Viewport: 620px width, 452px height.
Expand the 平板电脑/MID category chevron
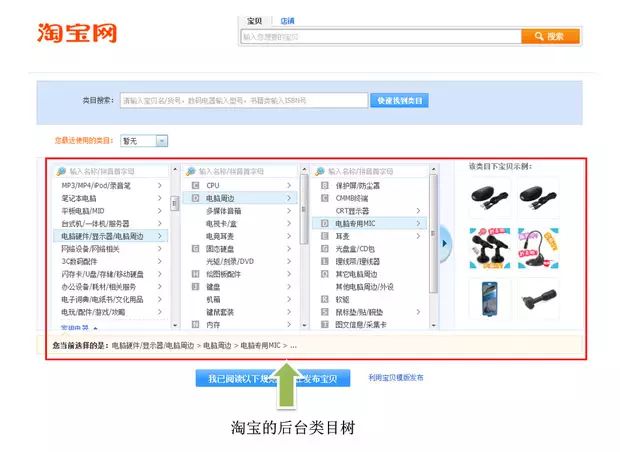(x=159, y=210)
